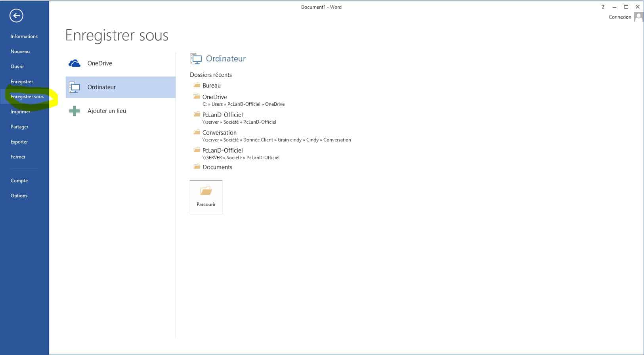The image size is (644, 355).
Task: Click the green plus Ajouter un lieu icon
Action: pyautogui.click(x=75, y=111)
